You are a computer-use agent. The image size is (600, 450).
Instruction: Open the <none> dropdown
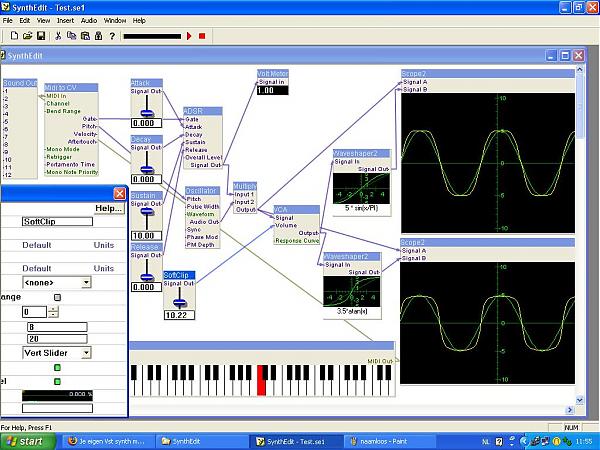[x=57, y=283]
